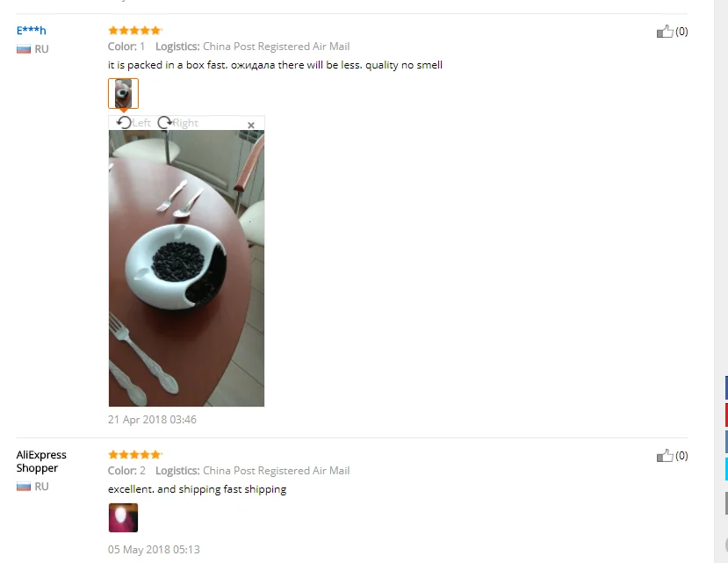This screenshot has height=563, width=728.
Task: Click the star rating on AliExpress Shopper's review
Action: click(134, 455)
